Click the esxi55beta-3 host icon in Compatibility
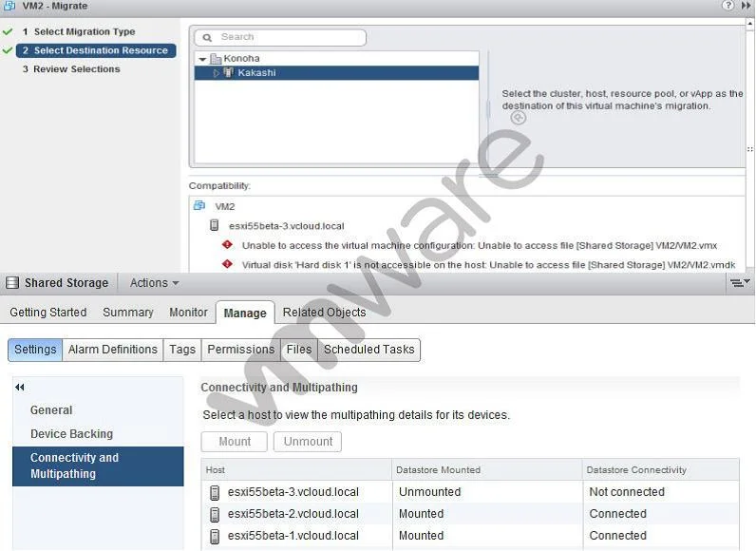Viewport: 756px width, 551px height. pos(215,225)
